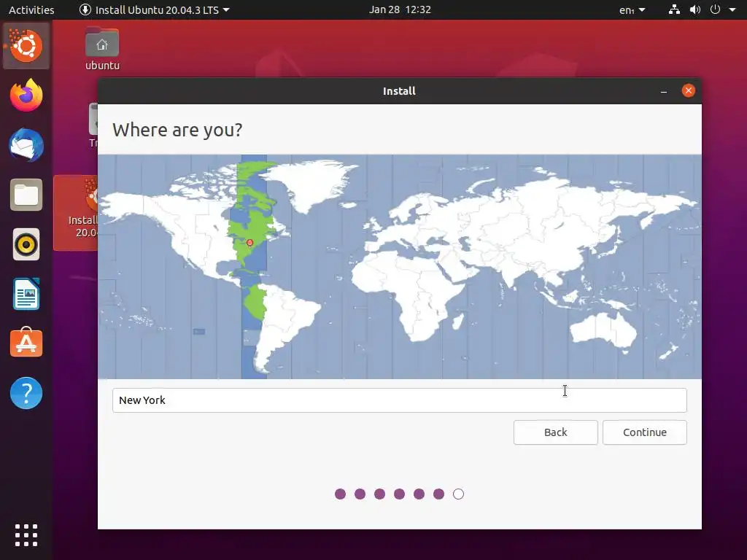Open the Activities overview

pyautogui.click(x=31, y=9)
